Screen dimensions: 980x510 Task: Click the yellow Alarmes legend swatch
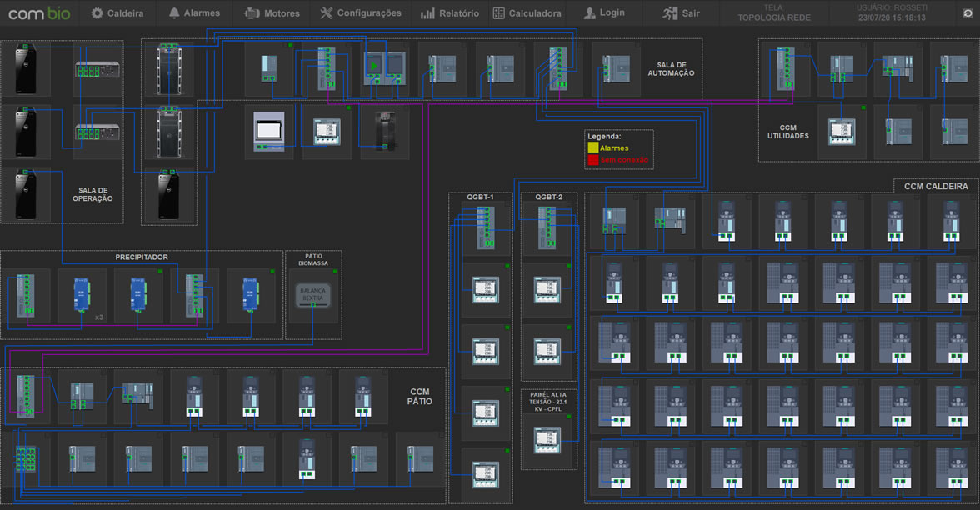592,147
